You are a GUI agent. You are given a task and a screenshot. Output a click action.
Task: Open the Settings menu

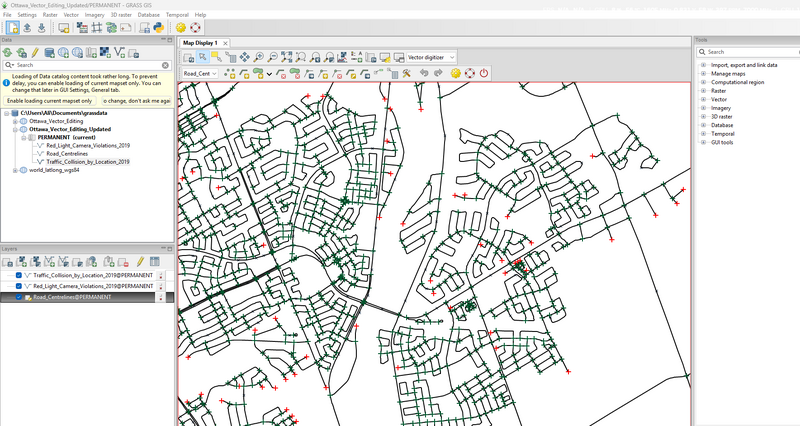pos(27,15)
